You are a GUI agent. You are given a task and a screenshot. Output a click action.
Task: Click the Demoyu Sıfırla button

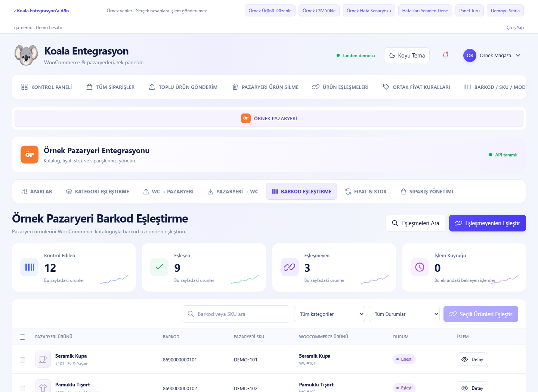505,11
